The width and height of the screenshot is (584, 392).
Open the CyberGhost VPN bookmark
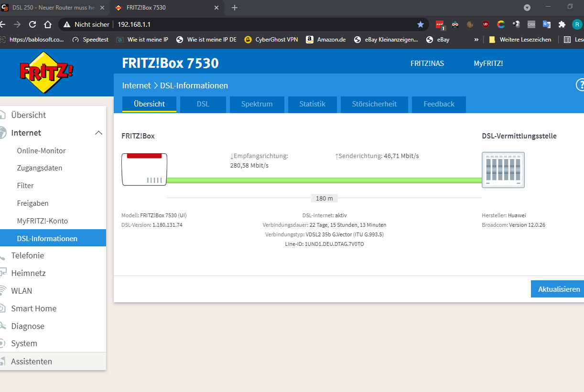pos(271,40)
